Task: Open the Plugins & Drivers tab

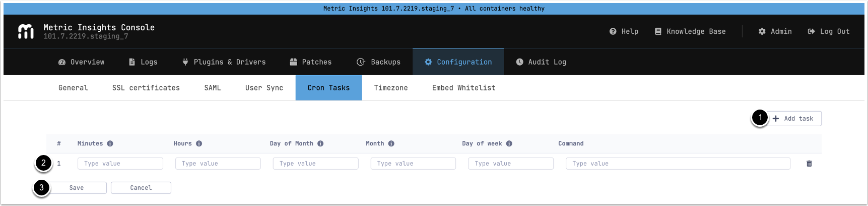Action: tap(224, 62)
